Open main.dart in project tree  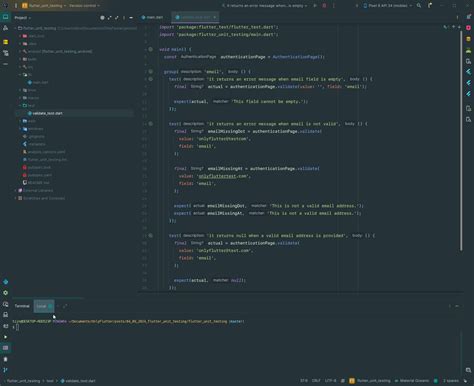point(38,82)
